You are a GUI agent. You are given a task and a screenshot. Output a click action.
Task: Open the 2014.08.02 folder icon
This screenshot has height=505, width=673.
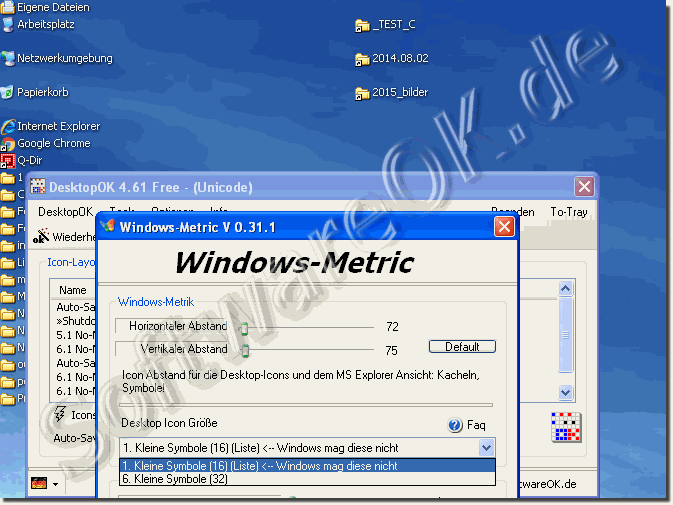tap(362, 59)
